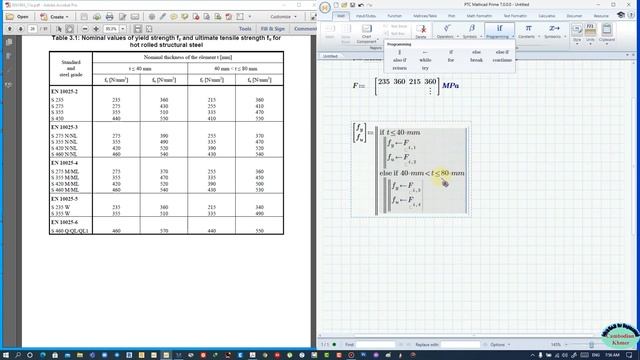Viewport: 640px width, 360px height.
Task: Switch to the Math ribbon tab
Action: pos(340,16)
